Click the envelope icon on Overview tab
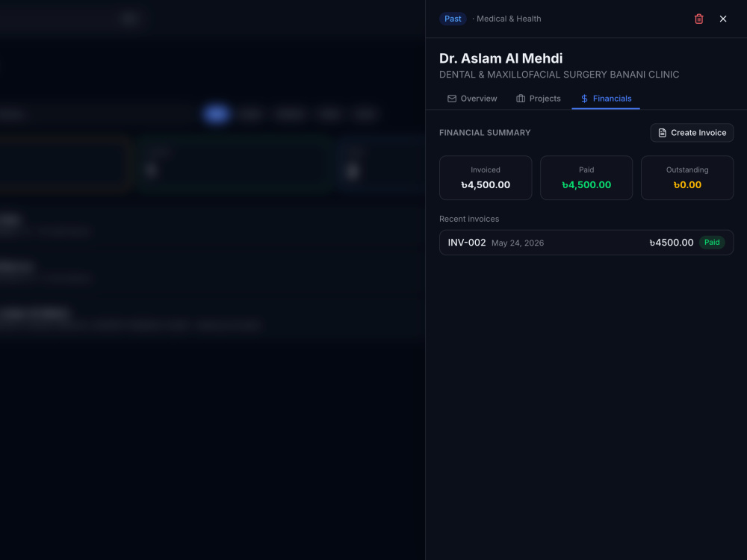 tap(452, 99)
